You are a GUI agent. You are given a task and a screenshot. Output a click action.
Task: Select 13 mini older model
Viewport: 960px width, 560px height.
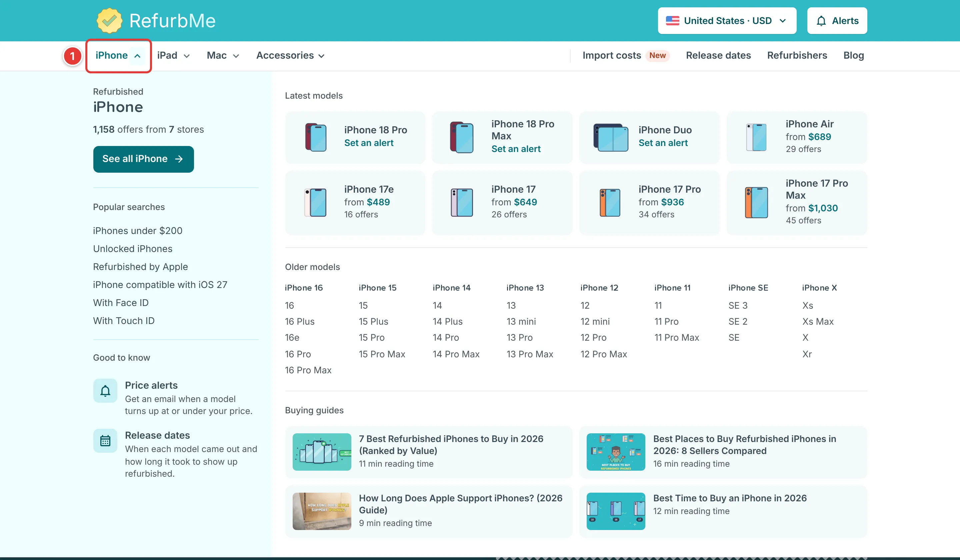click(x=521, y=322)
